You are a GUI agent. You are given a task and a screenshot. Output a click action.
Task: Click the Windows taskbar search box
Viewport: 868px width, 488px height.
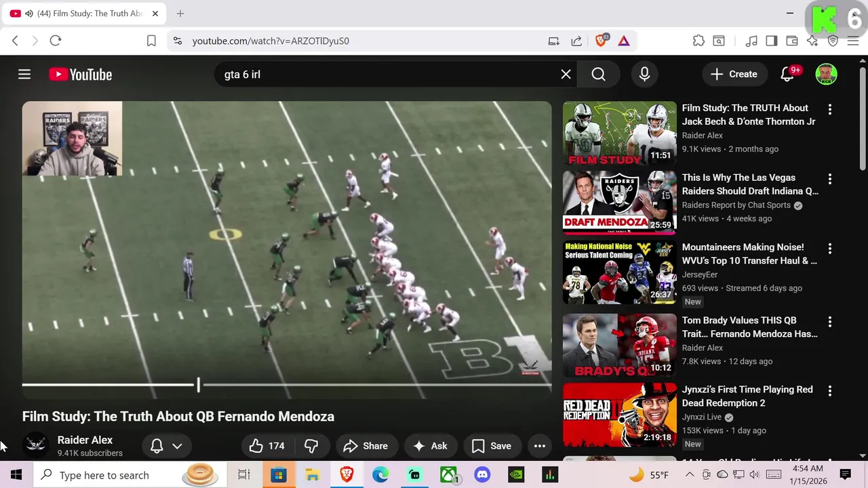pos(130,475)
